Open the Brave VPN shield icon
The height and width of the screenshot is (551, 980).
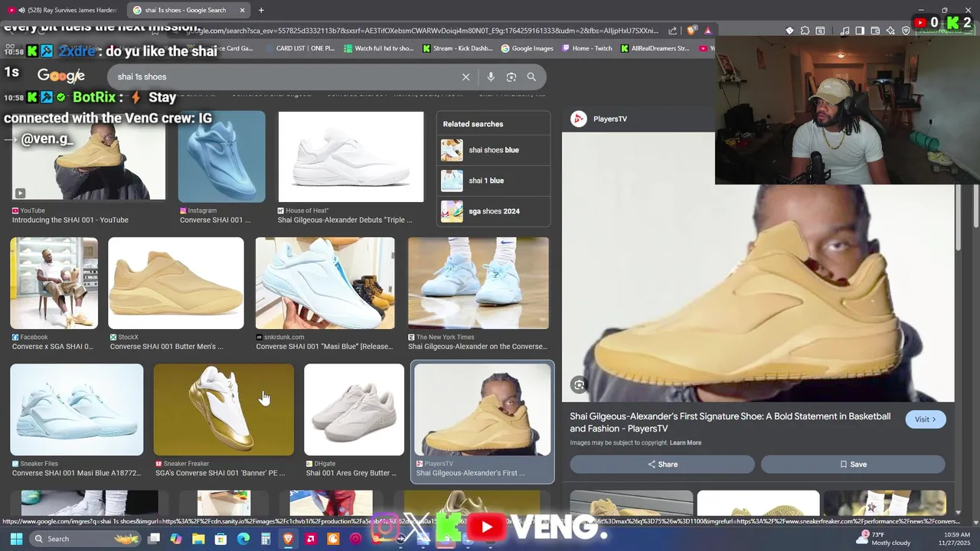pos(906,31)
